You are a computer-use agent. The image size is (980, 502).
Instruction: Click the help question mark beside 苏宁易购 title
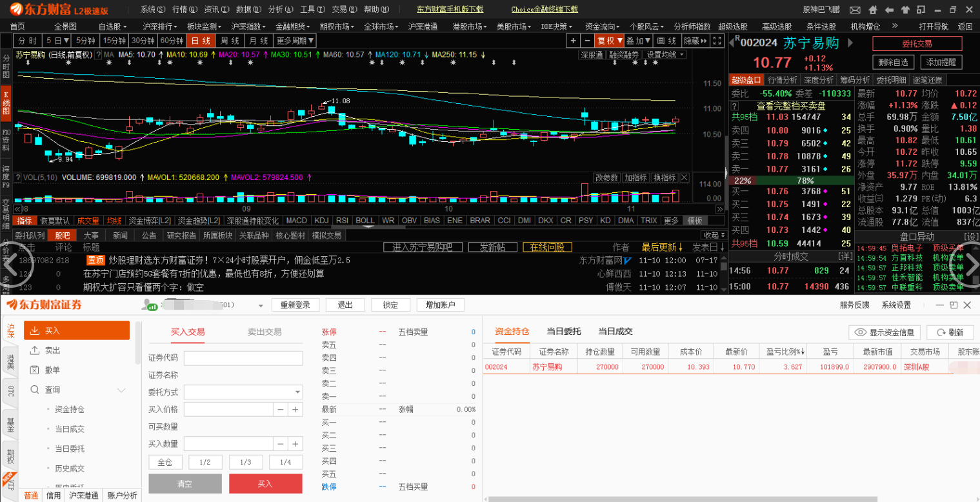point(98,55)
